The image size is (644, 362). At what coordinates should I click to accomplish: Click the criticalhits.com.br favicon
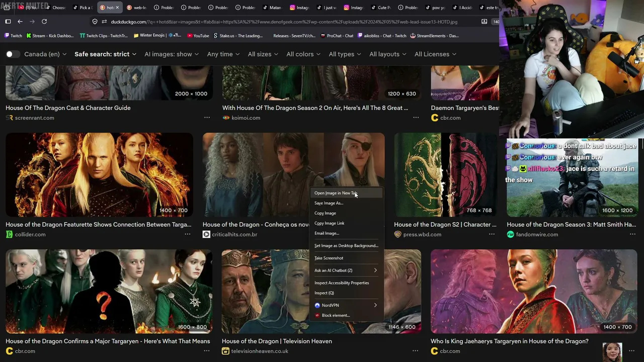point(206,234)
